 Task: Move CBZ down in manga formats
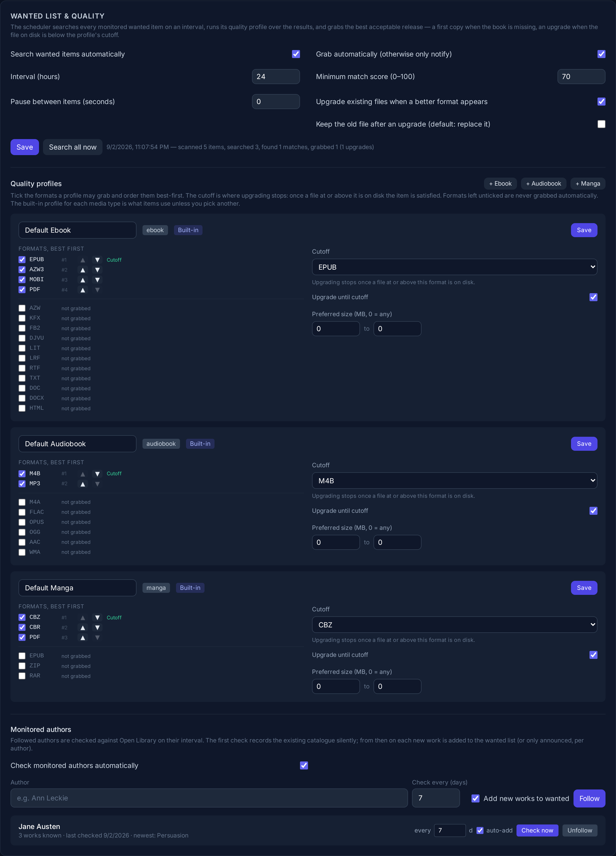tap(97, 617)
